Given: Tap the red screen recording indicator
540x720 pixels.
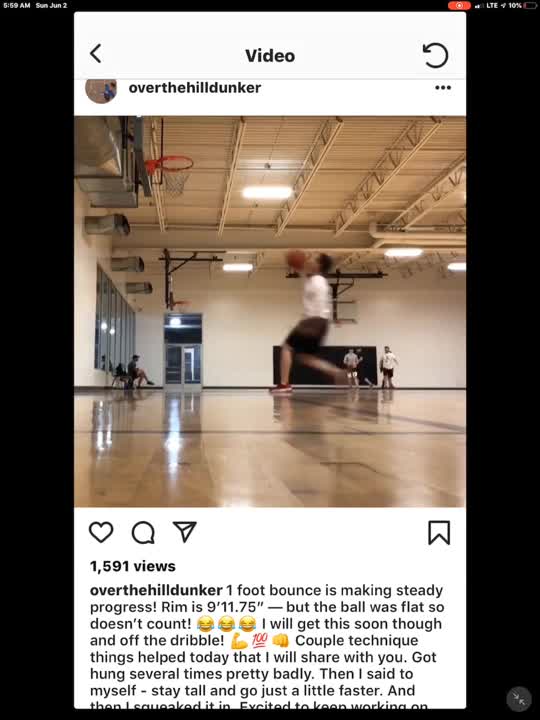Looking at the screenshot, I should tap(459, 6).
